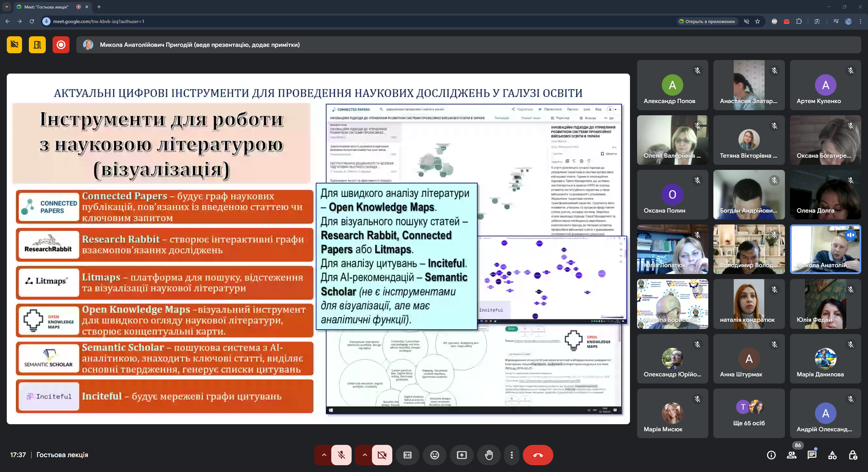This screenshot has width=868, height=472.
Task: Open host controls lock icon
Action: tap(853, 455)
